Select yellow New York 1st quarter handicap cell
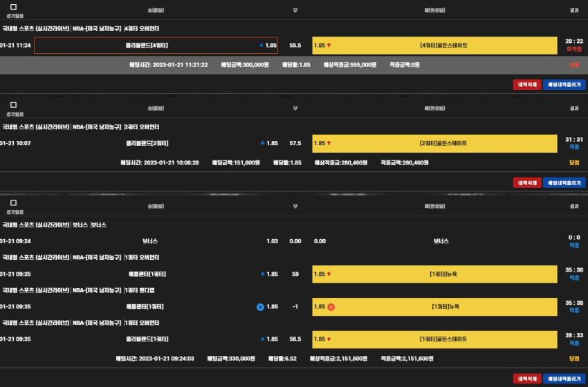Screen dimensions: 588x387 (434, 307)
